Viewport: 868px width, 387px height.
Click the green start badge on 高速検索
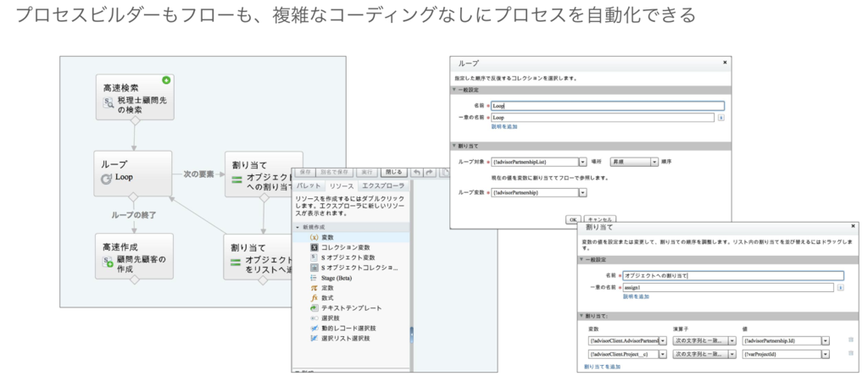coord(166,80)
